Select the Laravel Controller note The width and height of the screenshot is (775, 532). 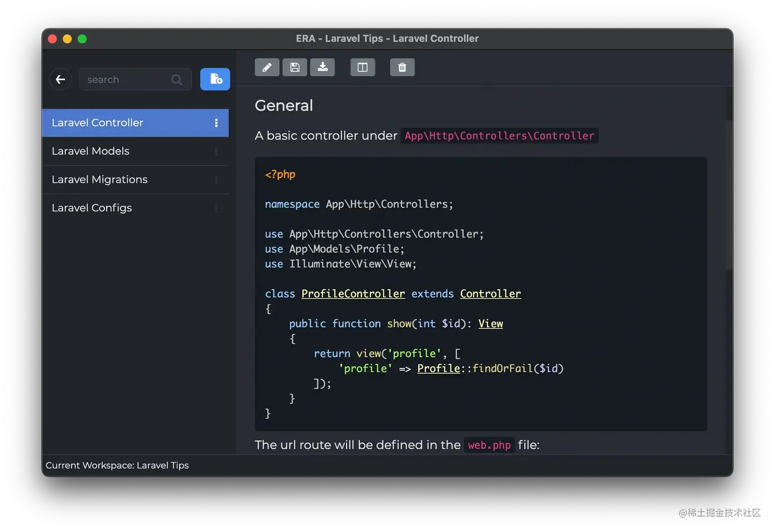pyautogui.click(x=135, y=123)
